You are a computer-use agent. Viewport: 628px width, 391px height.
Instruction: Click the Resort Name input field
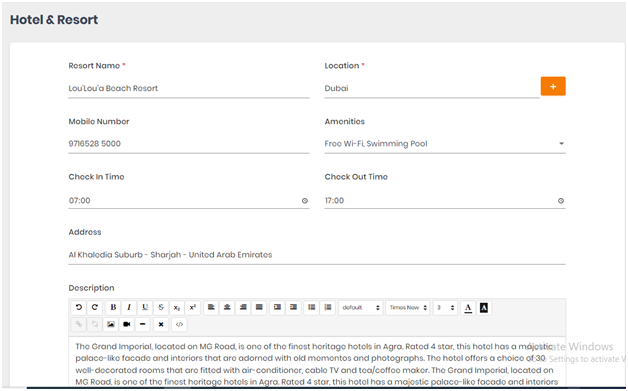click(x=189, y=88)
